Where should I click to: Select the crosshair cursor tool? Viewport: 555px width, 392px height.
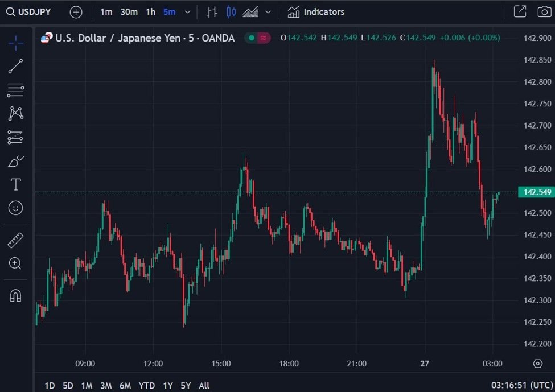[15, 43]
